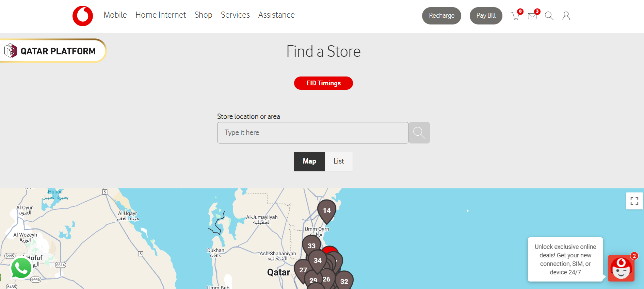Open the shopping cart icon

pyautogui.click(x=516, y=16)
